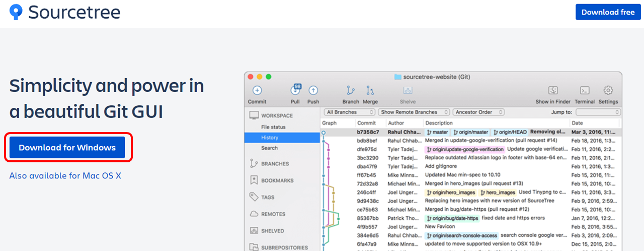Expand the TAGS sidebar section
Screen dimensions: 644x251
click(268, 198)
